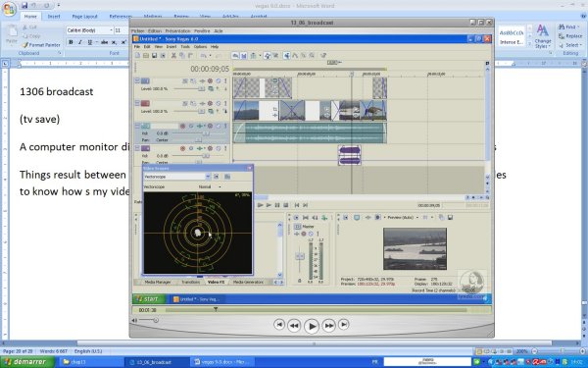Click the Office button in Word

9,9
